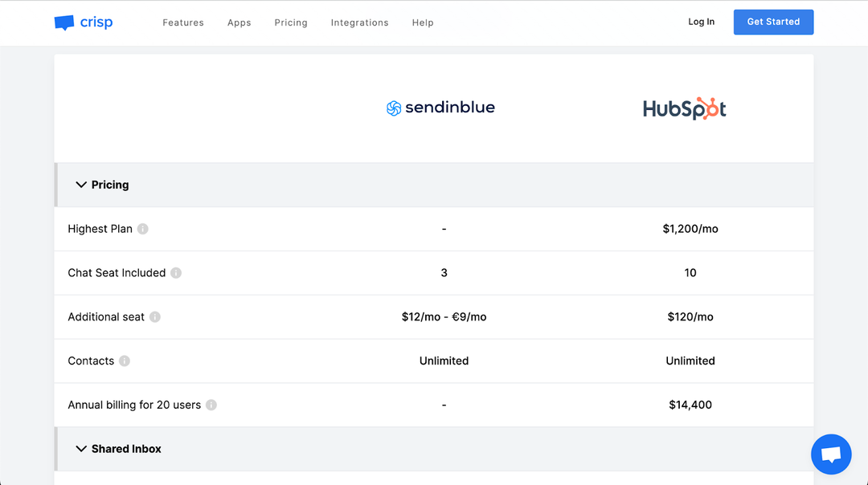Collapse the Pricing section chevron

pyautogui.click(x=81, y=185)
